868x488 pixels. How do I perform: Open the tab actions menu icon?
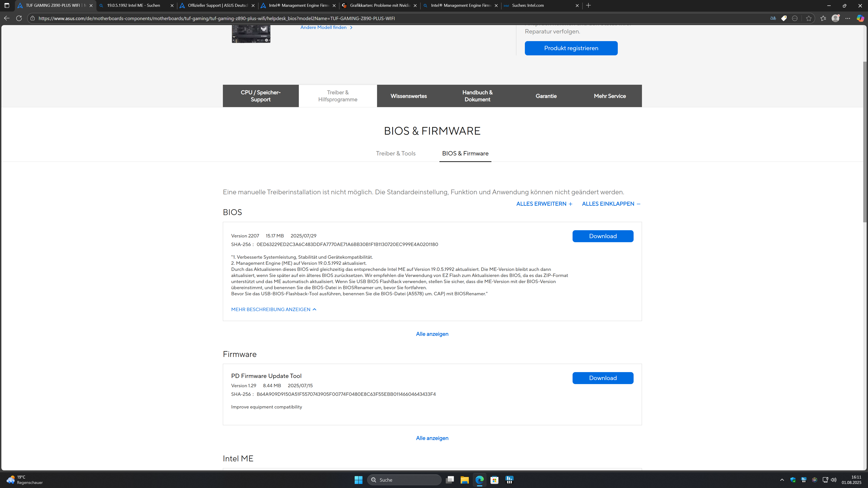6,5
